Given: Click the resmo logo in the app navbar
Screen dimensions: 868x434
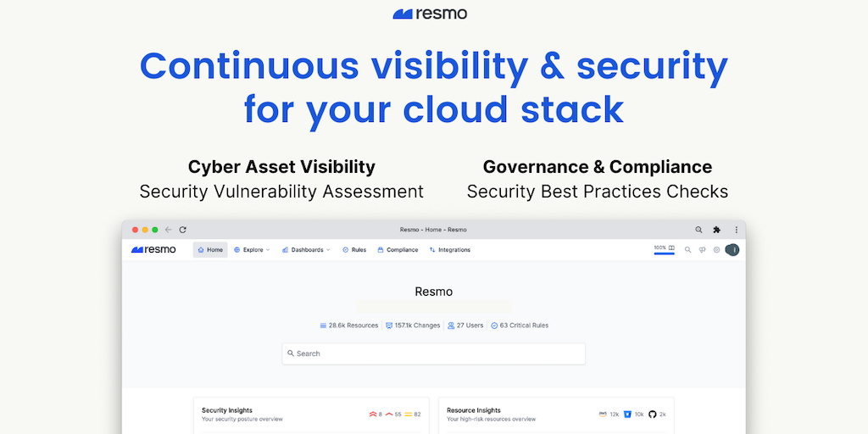Looking at the screenshot, I should (x=153, y=250).
